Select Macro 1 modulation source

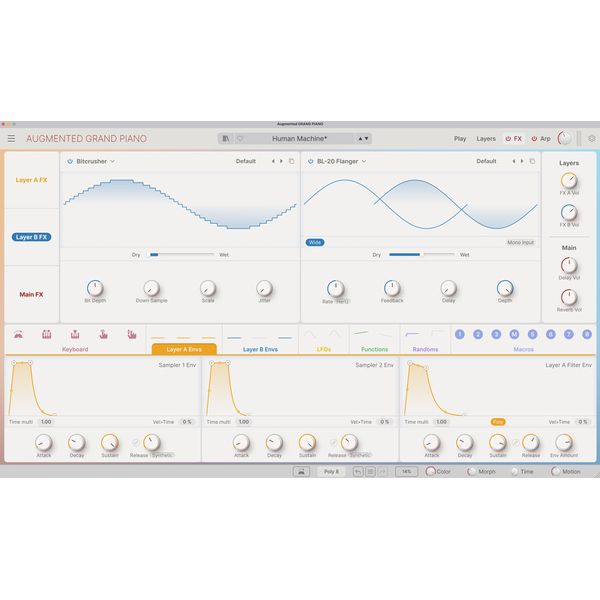[x=460, y=334]
